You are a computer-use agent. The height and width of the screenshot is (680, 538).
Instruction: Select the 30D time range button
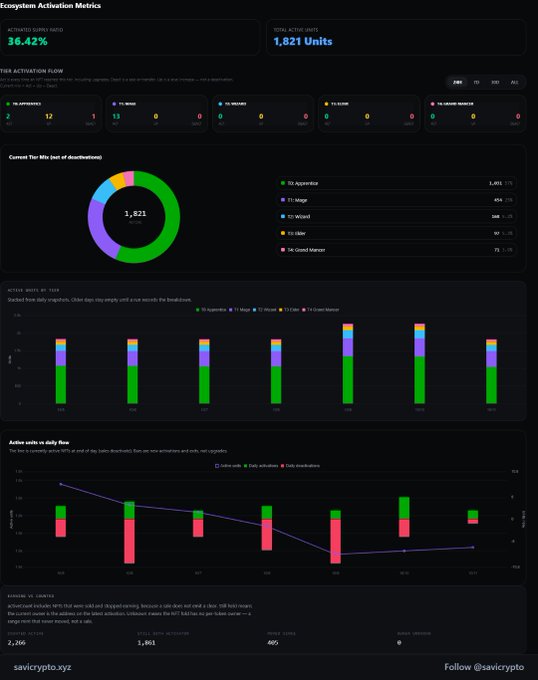point(495,82)
